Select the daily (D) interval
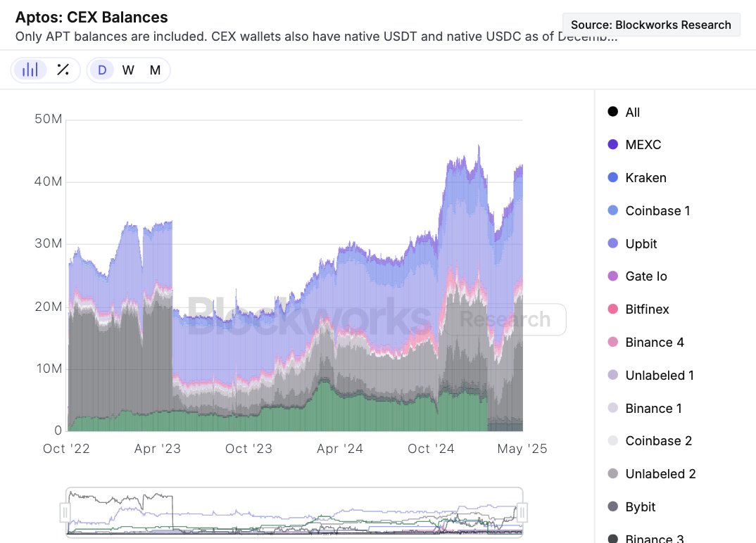Viewport: 756px width, 543px height. (102, 70)
